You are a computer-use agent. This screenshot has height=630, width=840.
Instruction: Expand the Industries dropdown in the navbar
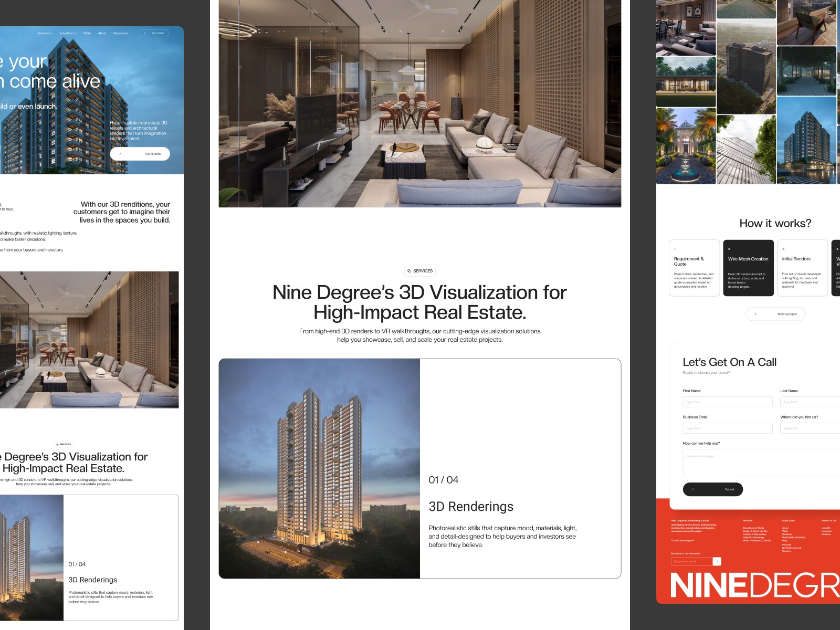(67, 33)
